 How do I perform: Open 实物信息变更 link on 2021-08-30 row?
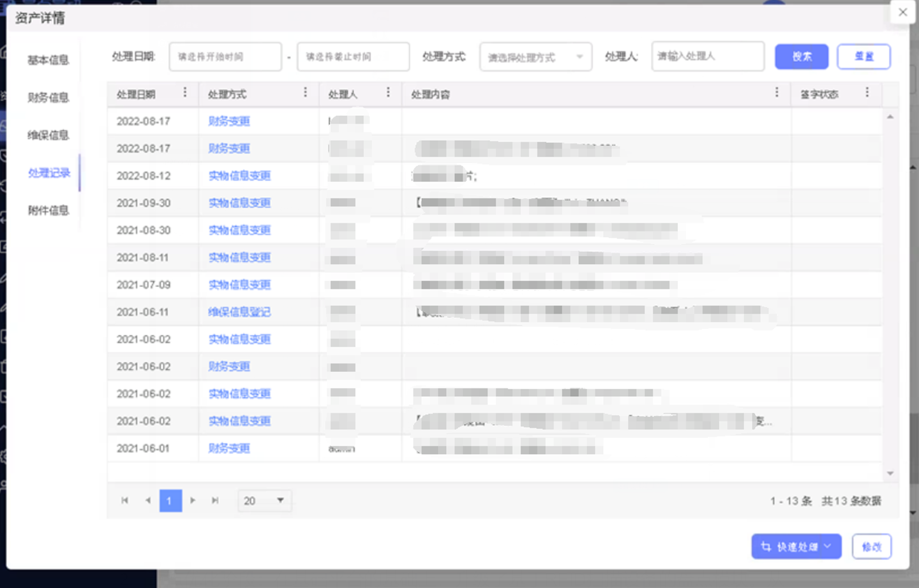tap(239, 230)
